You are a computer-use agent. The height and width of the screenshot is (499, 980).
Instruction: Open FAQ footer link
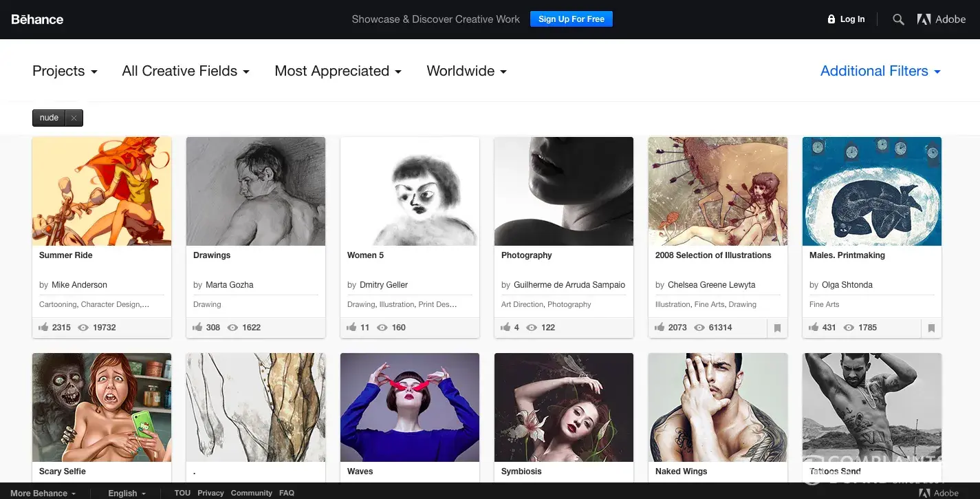point(287,493)
